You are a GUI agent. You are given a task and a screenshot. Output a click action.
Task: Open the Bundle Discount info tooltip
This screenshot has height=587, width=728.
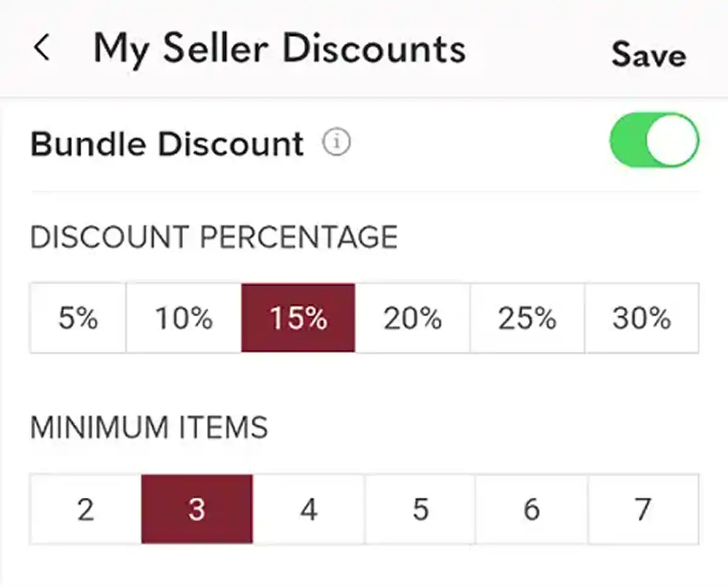tap(336, 142)
